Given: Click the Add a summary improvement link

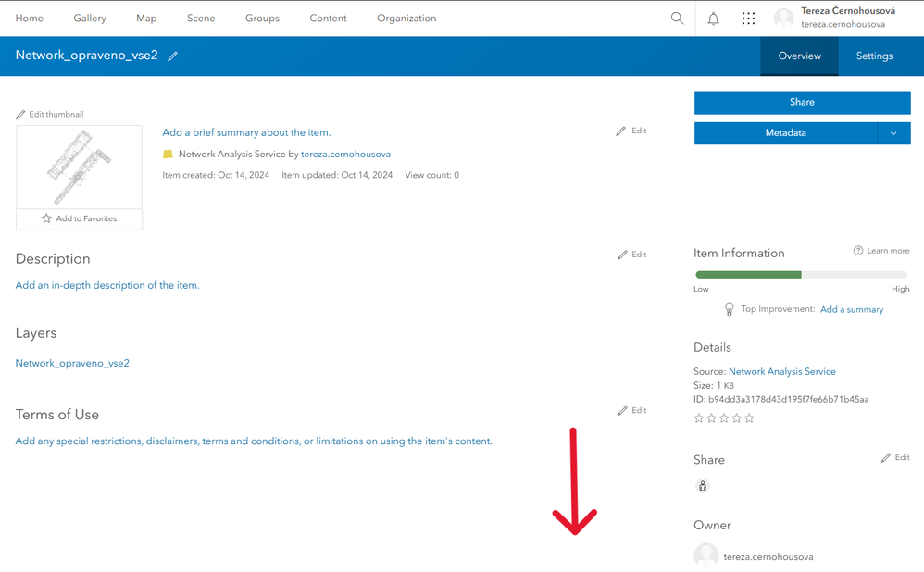Looking at the screenshot, I should [852, 310].
